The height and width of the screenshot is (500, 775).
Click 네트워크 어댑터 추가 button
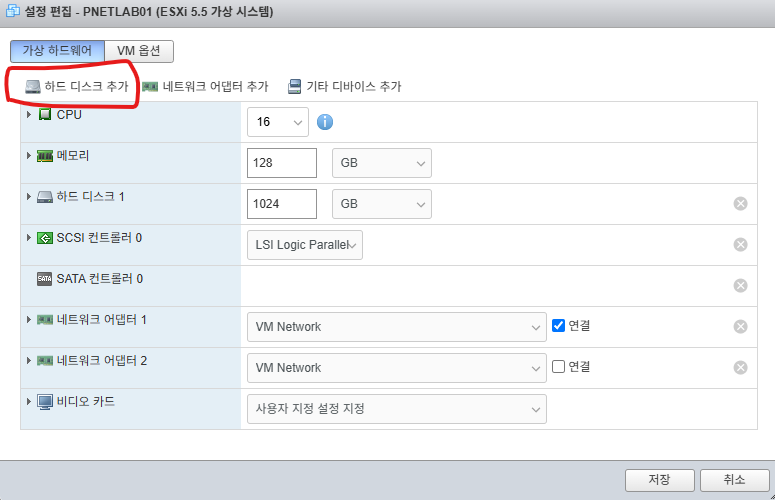pyautogui.click(x=205, y=87)
